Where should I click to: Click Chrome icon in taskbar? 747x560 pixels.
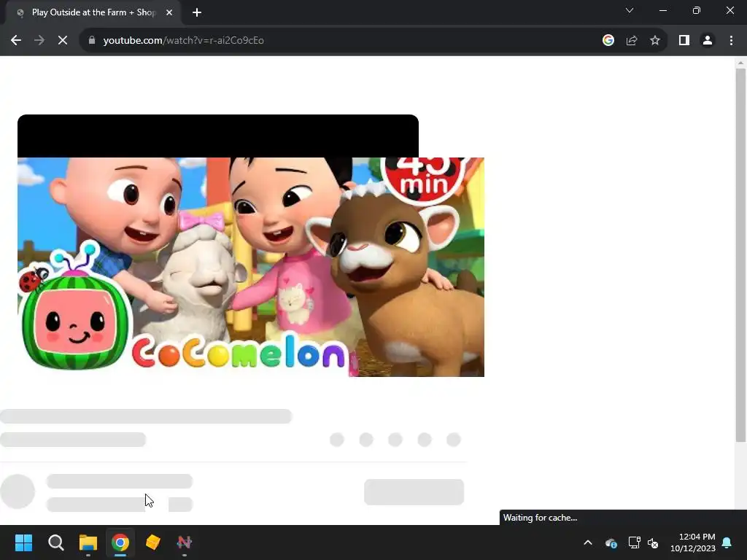120,542
